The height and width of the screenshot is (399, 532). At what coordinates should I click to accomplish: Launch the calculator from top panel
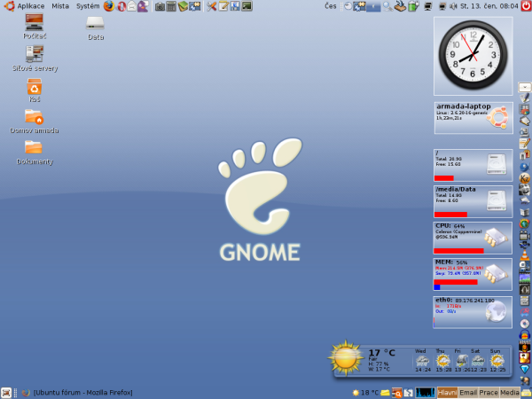pyautogui.click(x=171, y=6)
